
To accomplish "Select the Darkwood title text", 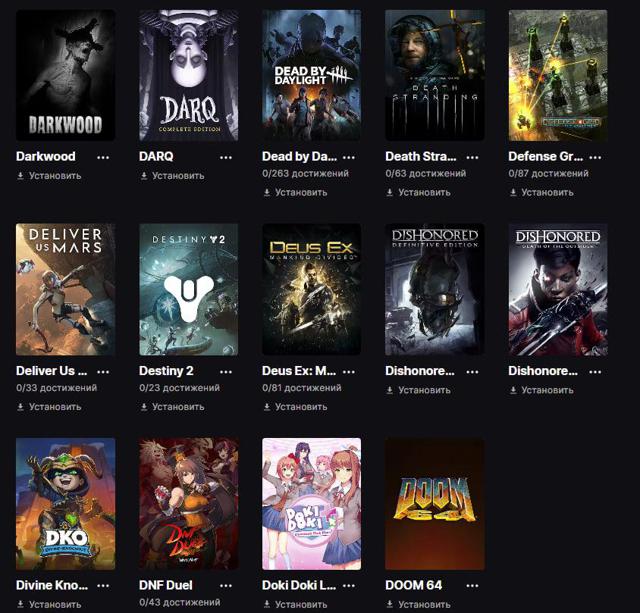I will coord(46,156).
